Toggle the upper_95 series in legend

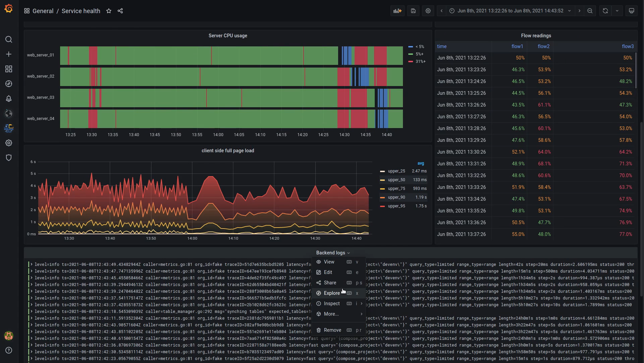(396, 206)
